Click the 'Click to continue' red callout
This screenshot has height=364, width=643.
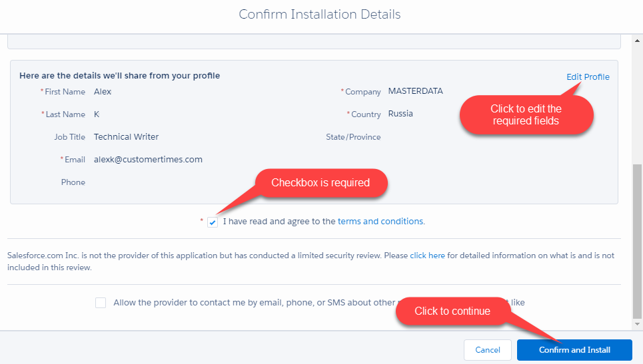tap(452, 311)
